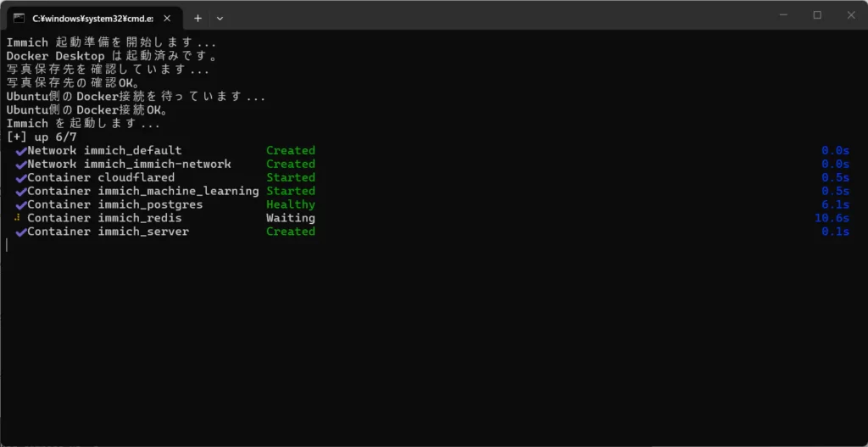Screen dimensions: 868x447
Task: Click the checkmark beside Container immich_machine_learning
Action: (21, 191)
